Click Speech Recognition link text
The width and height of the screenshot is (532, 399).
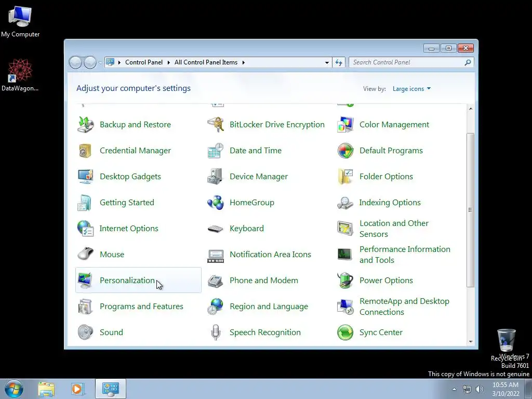tap(265, 332)
